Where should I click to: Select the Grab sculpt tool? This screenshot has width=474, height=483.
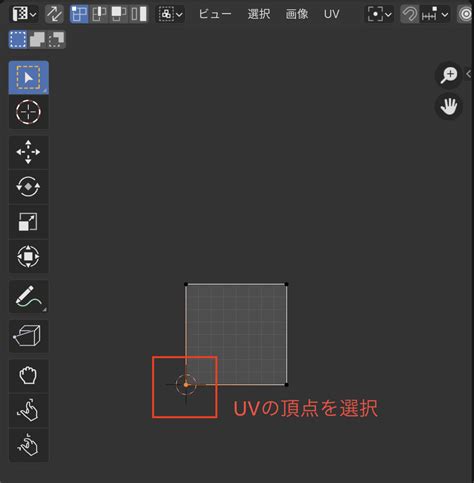click(x=28, y=376)
